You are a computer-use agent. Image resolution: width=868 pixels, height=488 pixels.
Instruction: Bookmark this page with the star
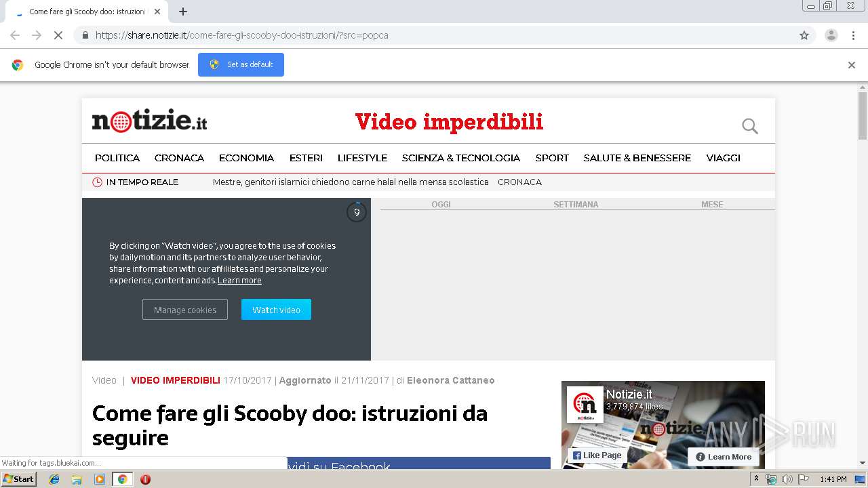point(804,35)
